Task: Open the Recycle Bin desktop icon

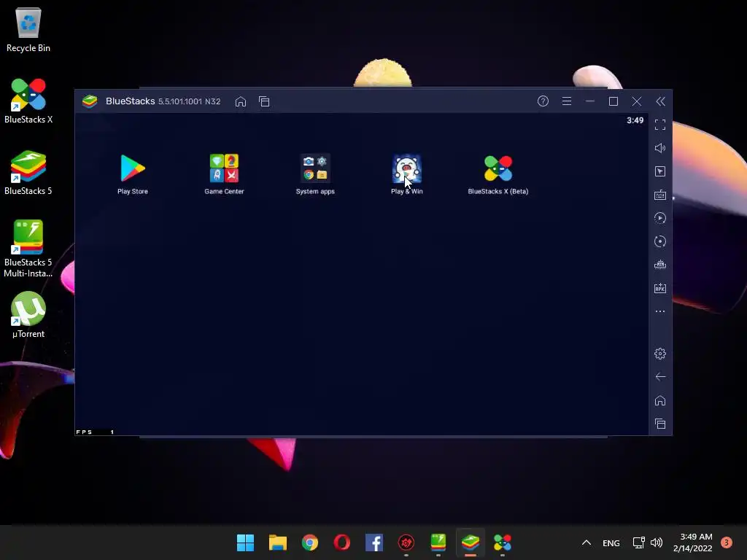Action: coord(28,29)
